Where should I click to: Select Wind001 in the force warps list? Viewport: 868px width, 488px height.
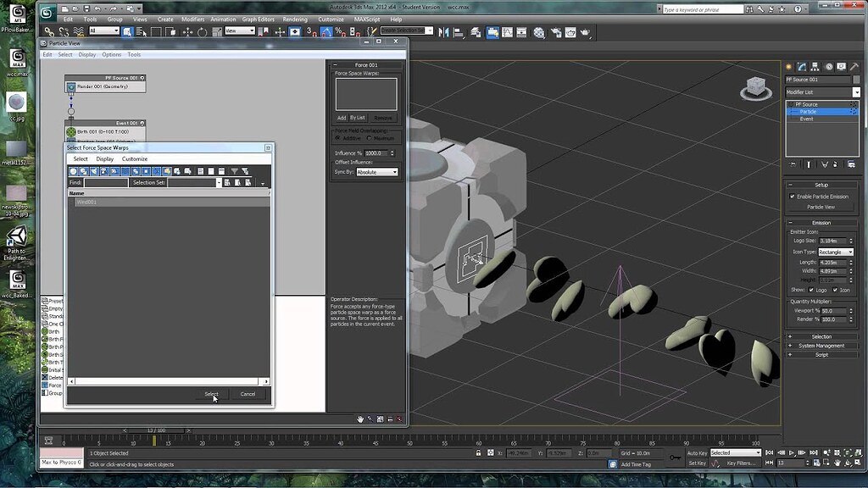(86, 202)
